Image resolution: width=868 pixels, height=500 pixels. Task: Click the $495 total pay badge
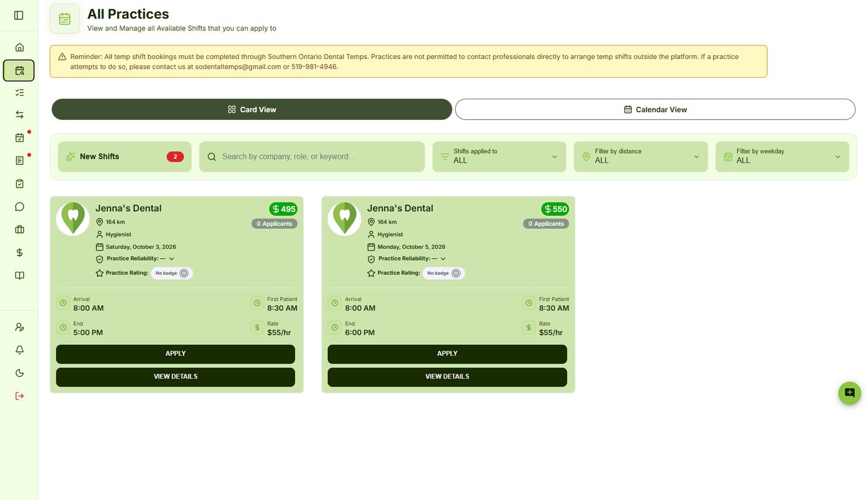tap(283, 209)
